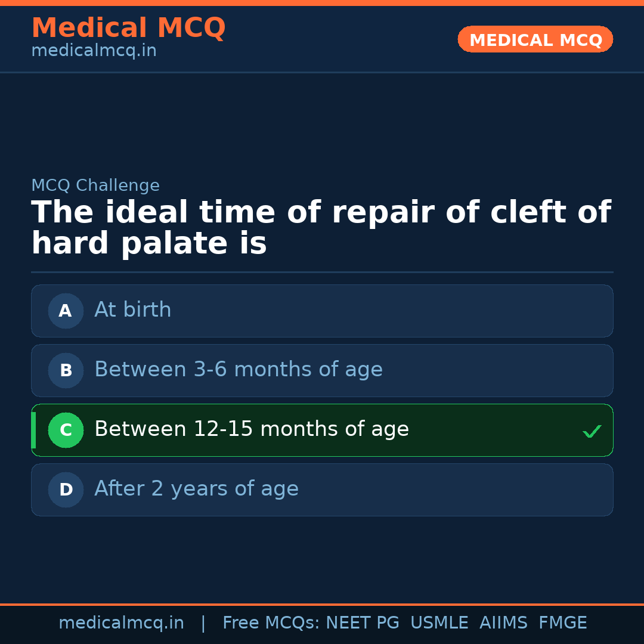
Task: Click the orange MEDICAL MCQ pill badge
Action: (535, 39)
